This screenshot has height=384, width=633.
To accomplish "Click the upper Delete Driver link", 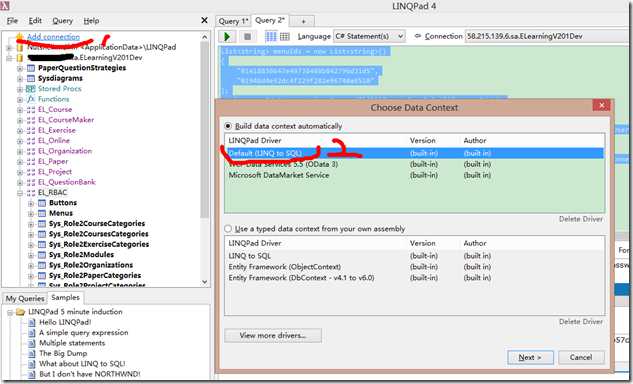I will tap(581, 219).
